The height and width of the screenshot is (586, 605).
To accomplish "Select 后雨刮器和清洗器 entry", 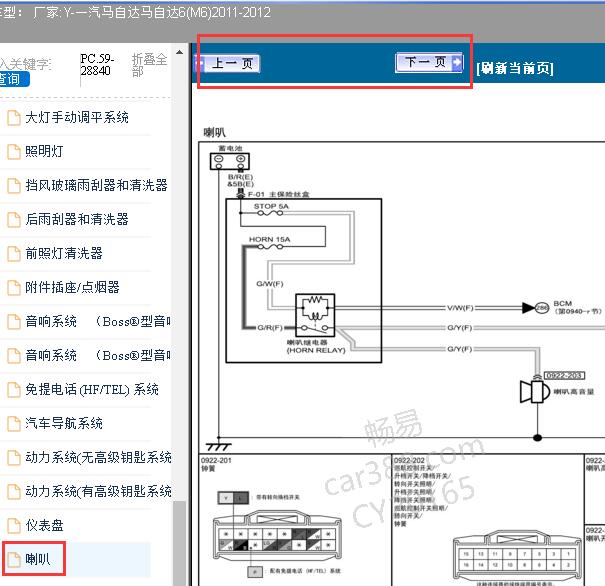I will tap(77, 219).
